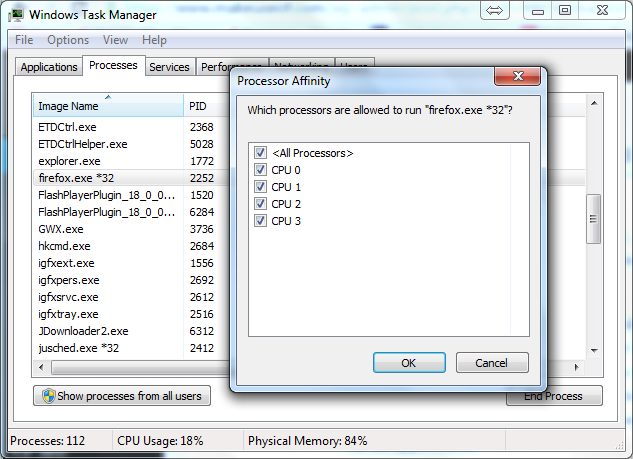This screenshot has height=459, width=633.
Task: Uncheck CPU 3 checkbox
Action: click(x=260, y=220)
